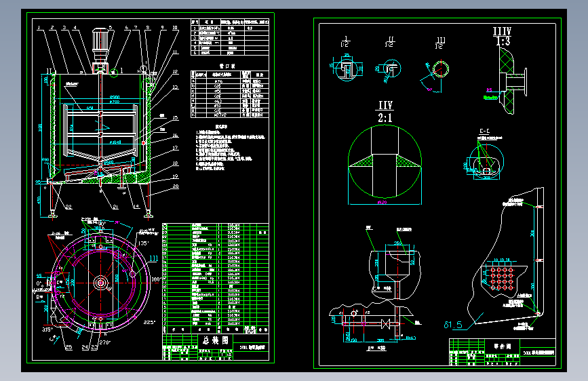588x381 pixels.
Task: Click part callout number '20'
Action: click(176, 186)
